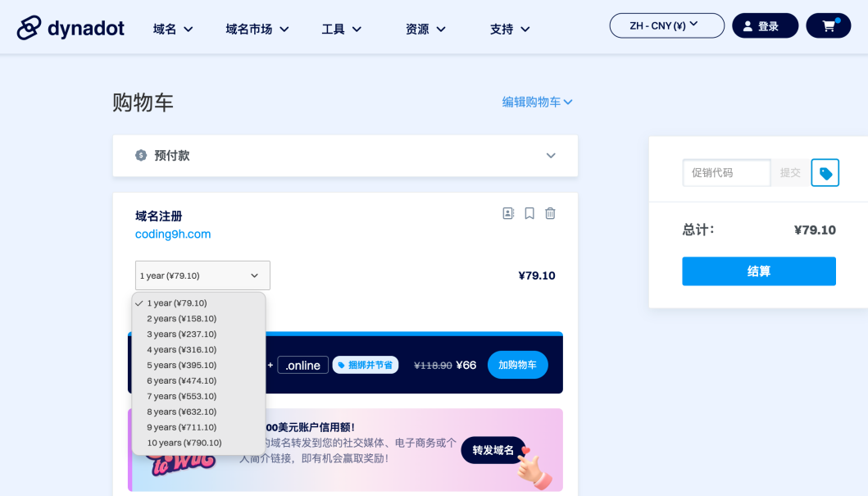
Task: Open the 域名市场 menu
Action: point(257,30)
